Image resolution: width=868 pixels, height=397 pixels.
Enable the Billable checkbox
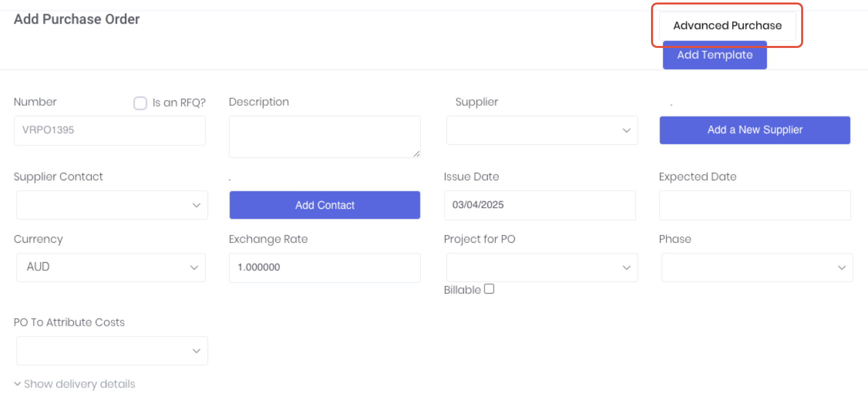(x=489, y=289)
